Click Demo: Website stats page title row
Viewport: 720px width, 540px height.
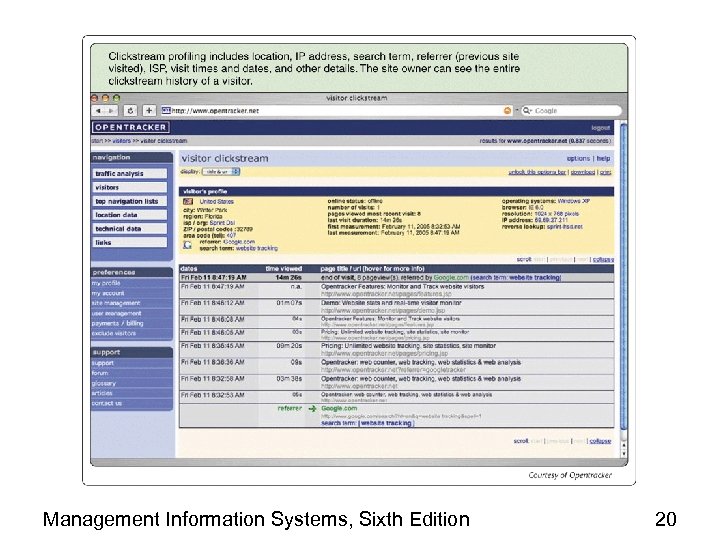coord(391,303)
